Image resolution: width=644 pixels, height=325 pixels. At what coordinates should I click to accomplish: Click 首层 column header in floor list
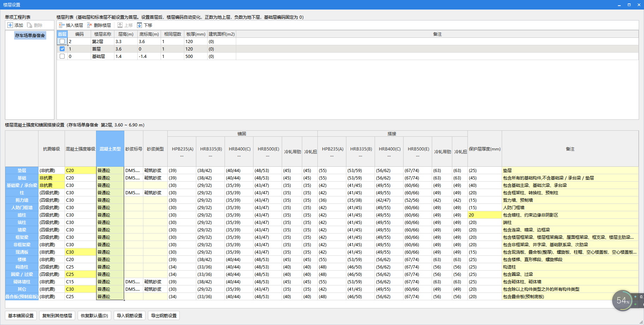click(x=62, y=34)
